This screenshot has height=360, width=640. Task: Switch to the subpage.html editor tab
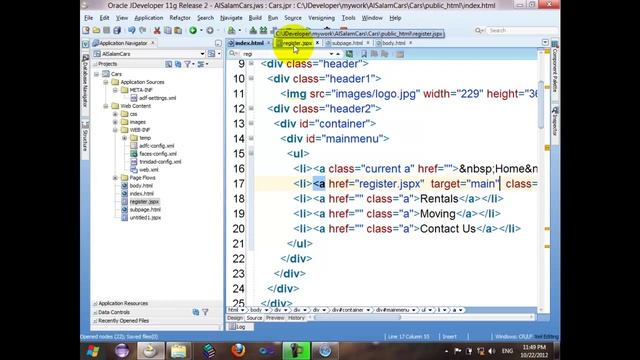click(347, 43)
